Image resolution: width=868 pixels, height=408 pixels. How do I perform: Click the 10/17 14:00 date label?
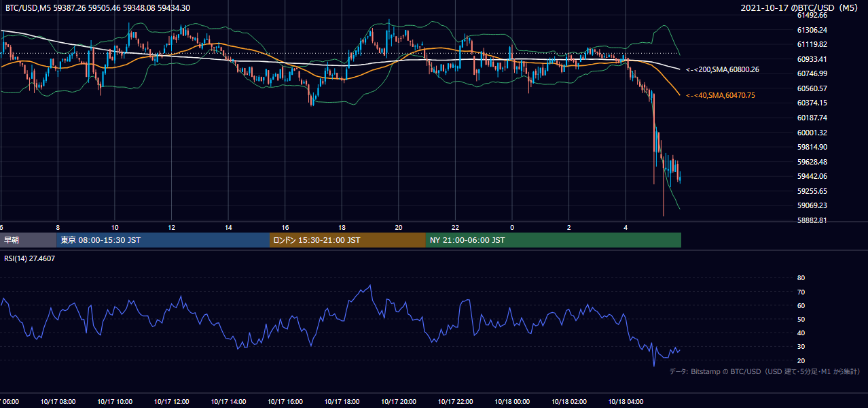228,402
